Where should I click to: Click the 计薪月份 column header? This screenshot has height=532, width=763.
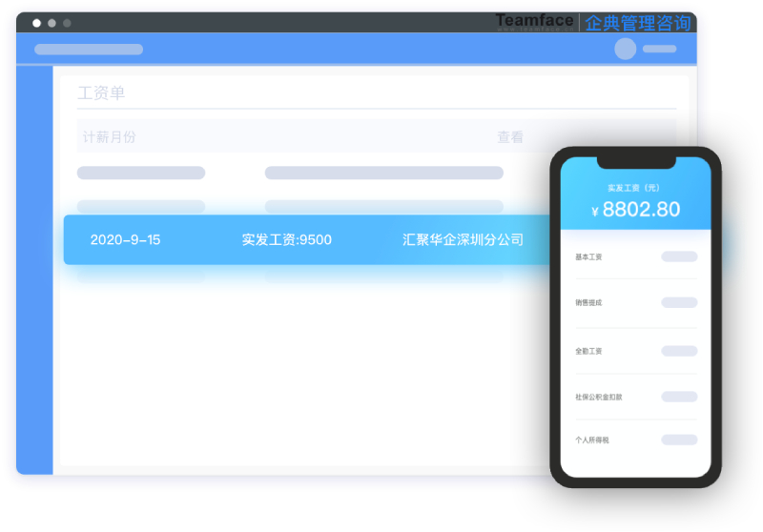(x=110, y=137)
